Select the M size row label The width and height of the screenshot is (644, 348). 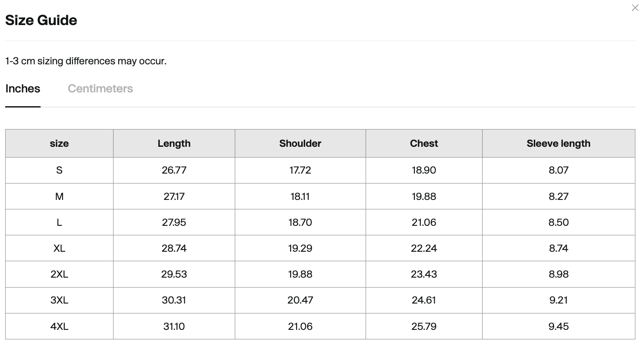tap(59, 196)
